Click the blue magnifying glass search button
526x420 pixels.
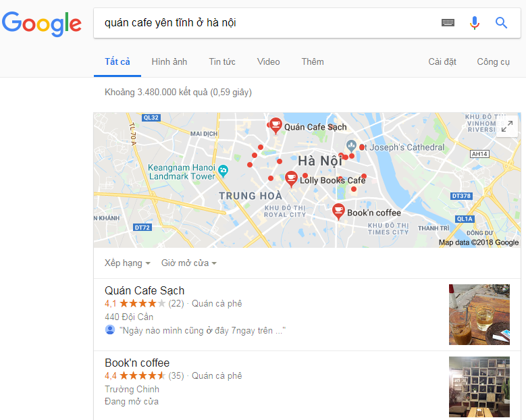[x=501, y=23]
